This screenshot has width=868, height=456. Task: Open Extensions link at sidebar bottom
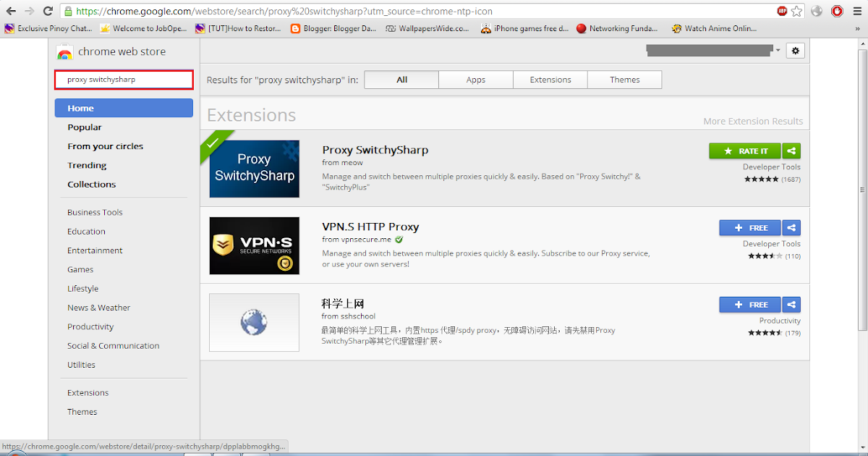88,392
